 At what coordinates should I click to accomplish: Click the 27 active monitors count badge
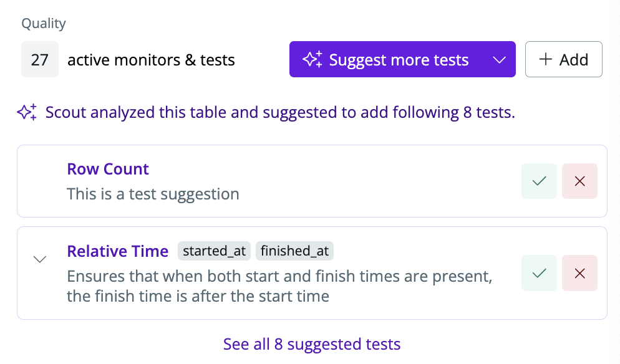(x=39, y=59)
